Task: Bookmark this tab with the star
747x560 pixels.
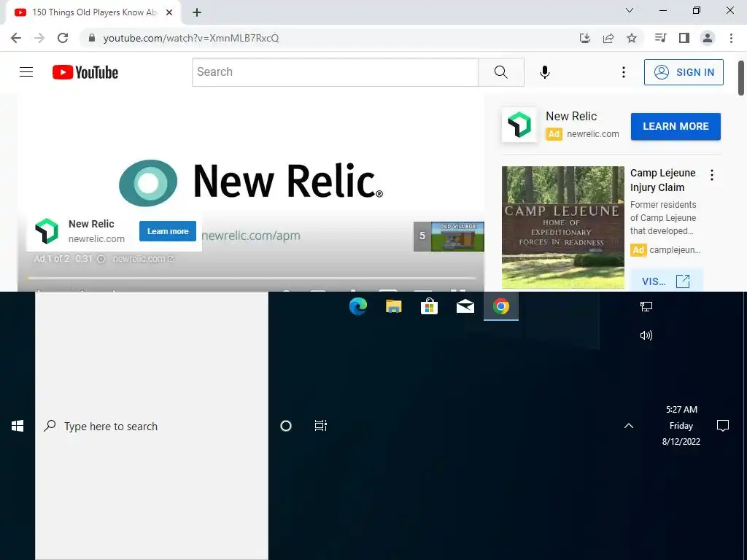Action: (x=632, y=38)
